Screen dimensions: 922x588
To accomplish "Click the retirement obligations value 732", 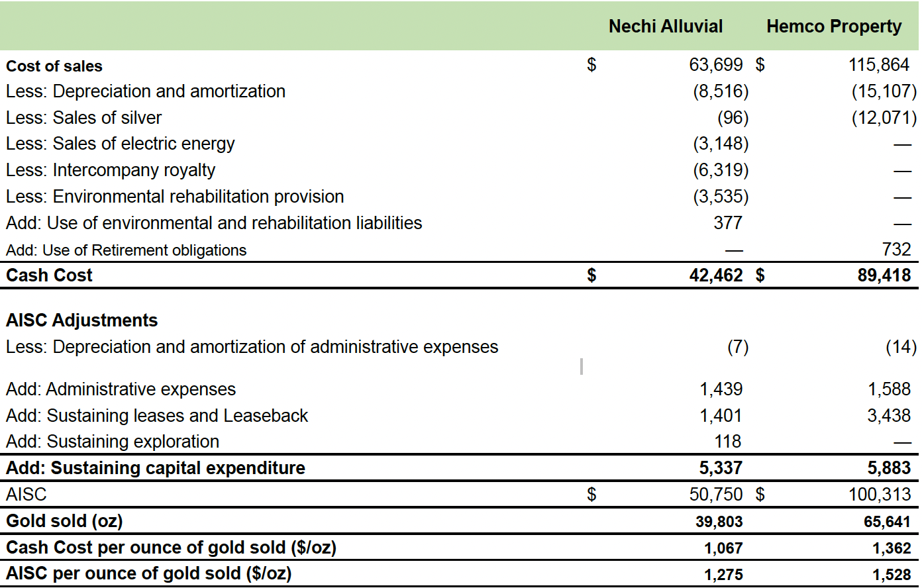I will (896, 249).
